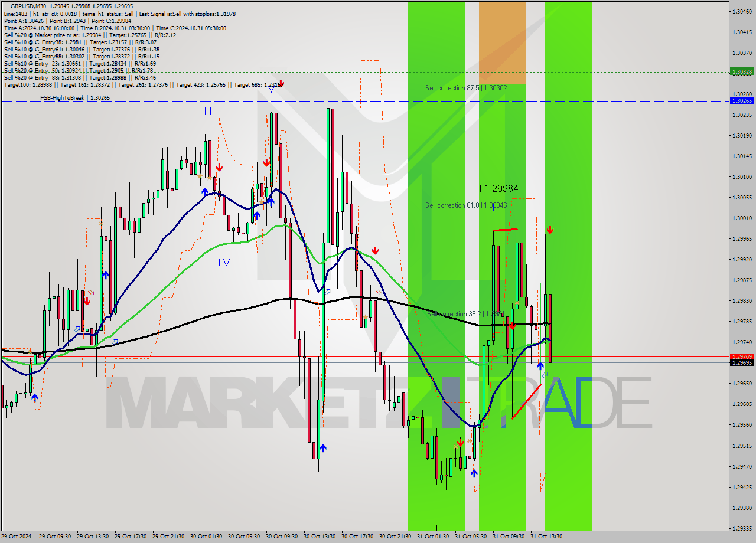
Task: Click the '29 Oct 13:30' time axis label
Action: click(93, 537)
